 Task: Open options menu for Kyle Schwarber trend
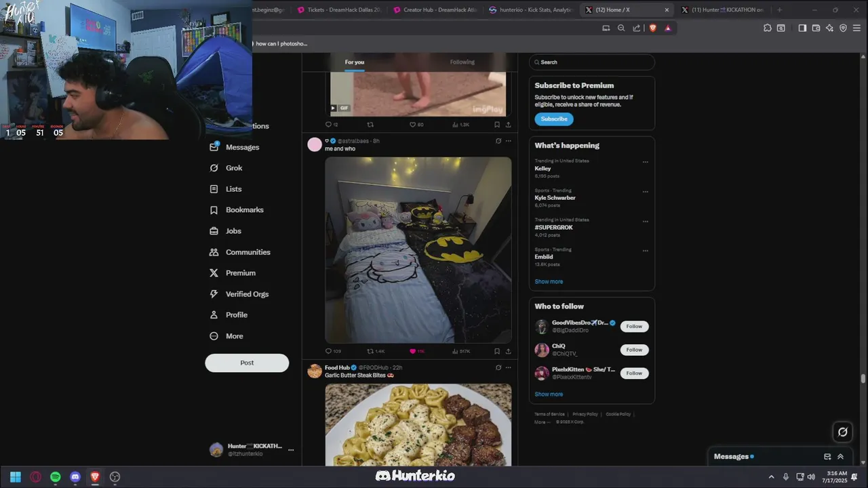[x=645, y=192]
